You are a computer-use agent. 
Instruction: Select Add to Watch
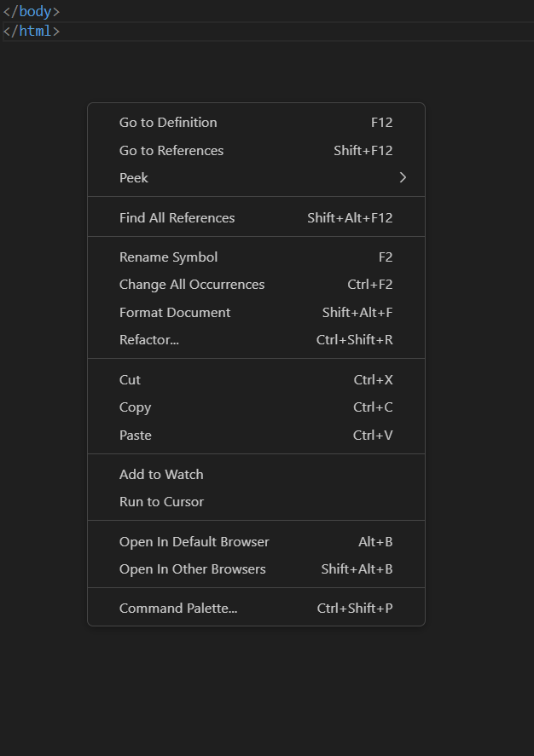coord(256,475)
